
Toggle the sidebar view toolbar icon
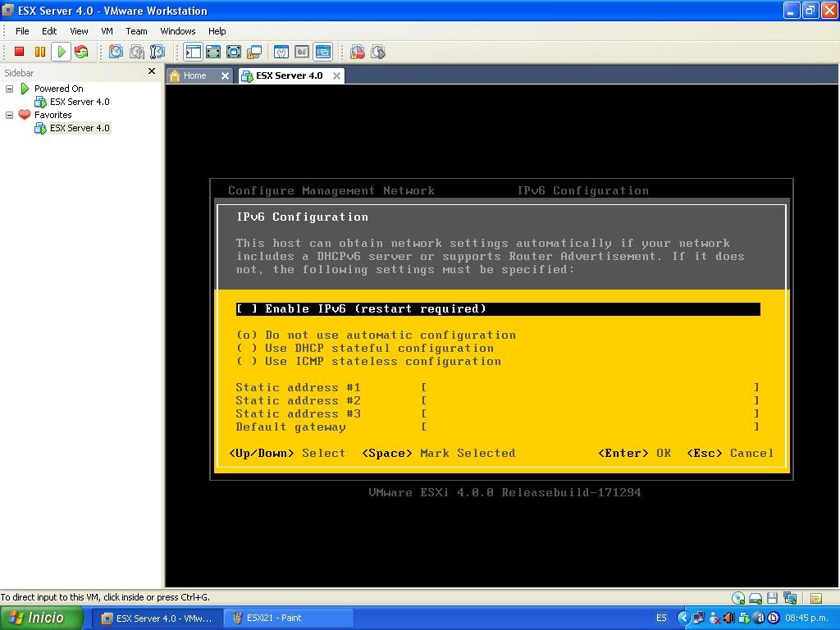click(193, 52)
